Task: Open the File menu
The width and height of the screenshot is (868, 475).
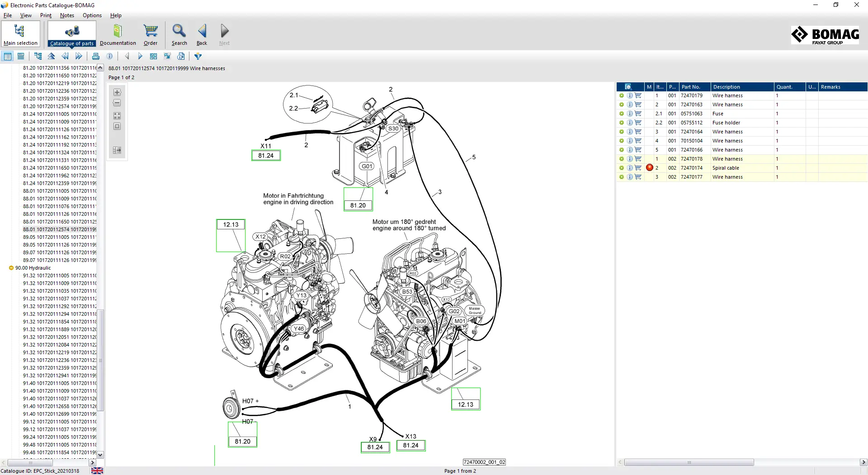Action: [8, 15]
